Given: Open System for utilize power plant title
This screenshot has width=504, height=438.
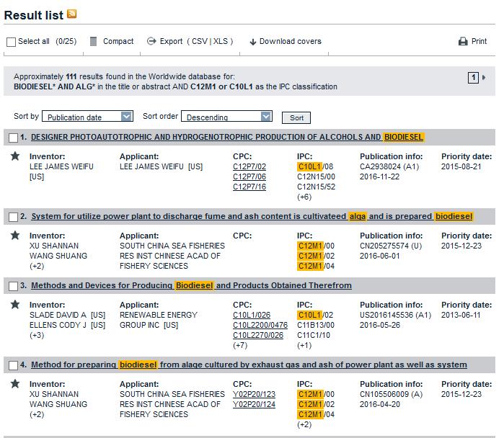Looking at the screenshot, I should tap(252, 216).
